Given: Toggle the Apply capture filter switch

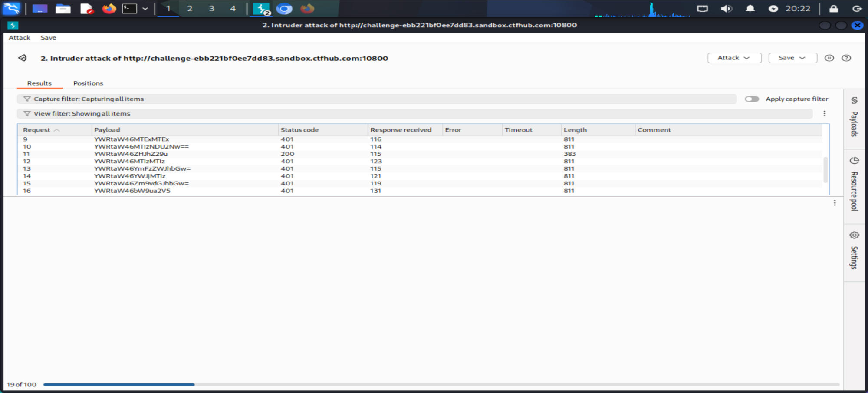Looking at the screenshot, I should (x=752, y=99).
